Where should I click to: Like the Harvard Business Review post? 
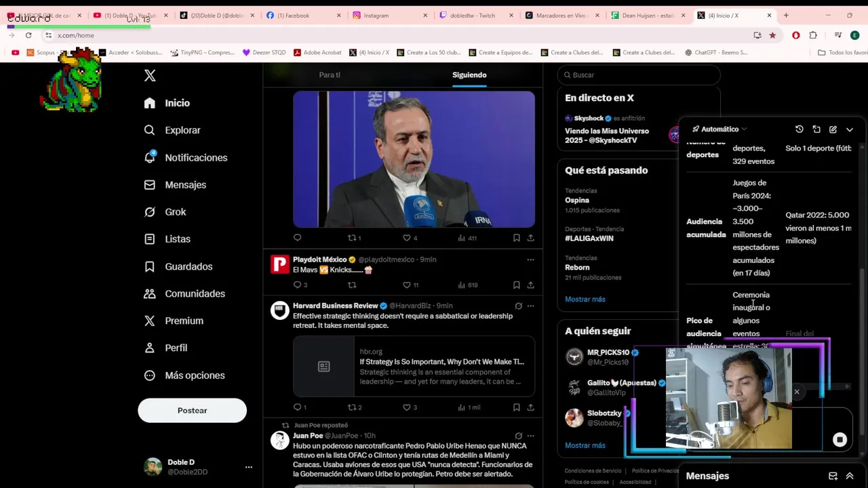(407, 407)
